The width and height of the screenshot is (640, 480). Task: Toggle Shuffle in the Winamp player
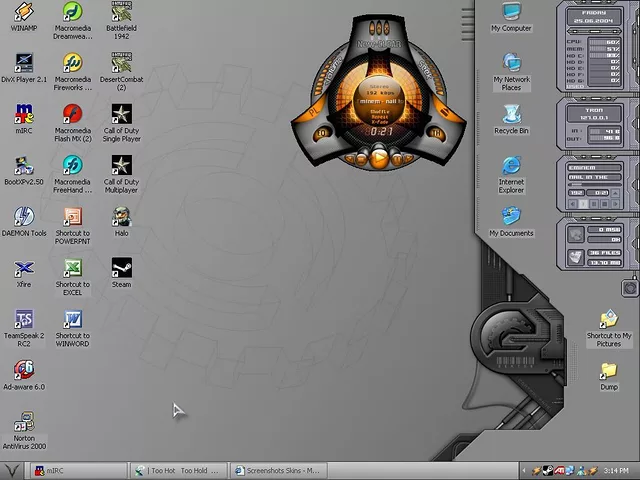[x=381, y=111]
